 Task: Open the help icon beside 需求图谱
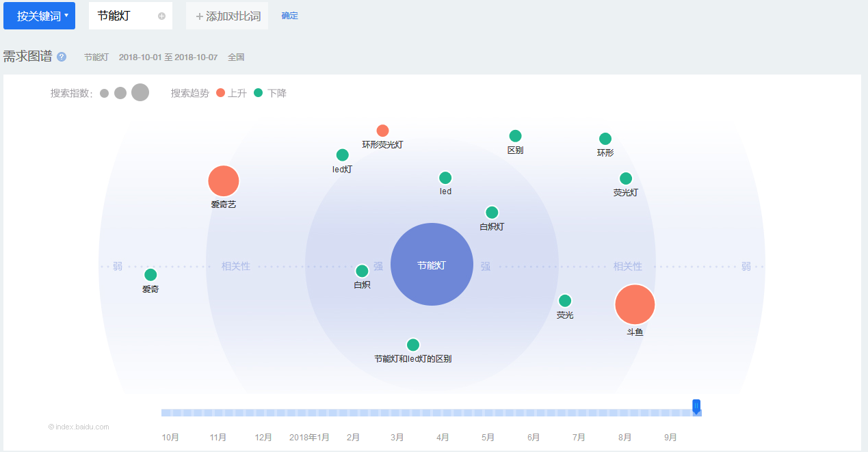pyautogui.click(x=62, y=57)
